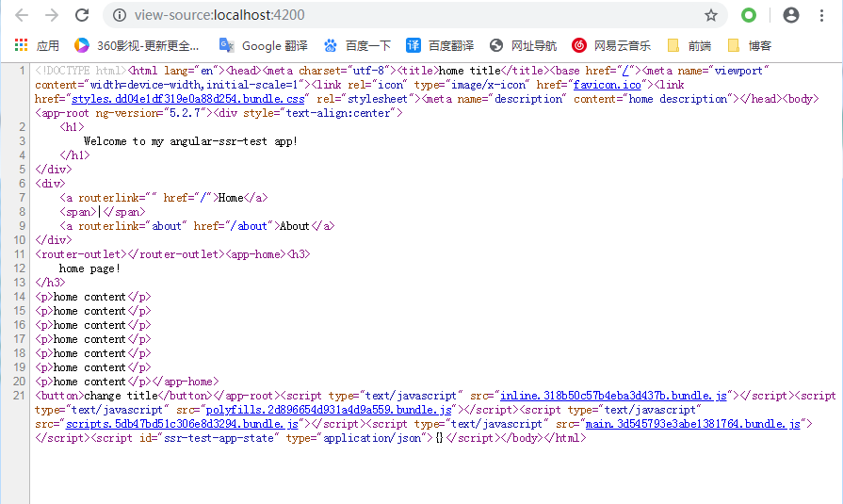
Task: Open the main.3d545793e3abe1381764.bundle.js link
Action: point(693,424)
